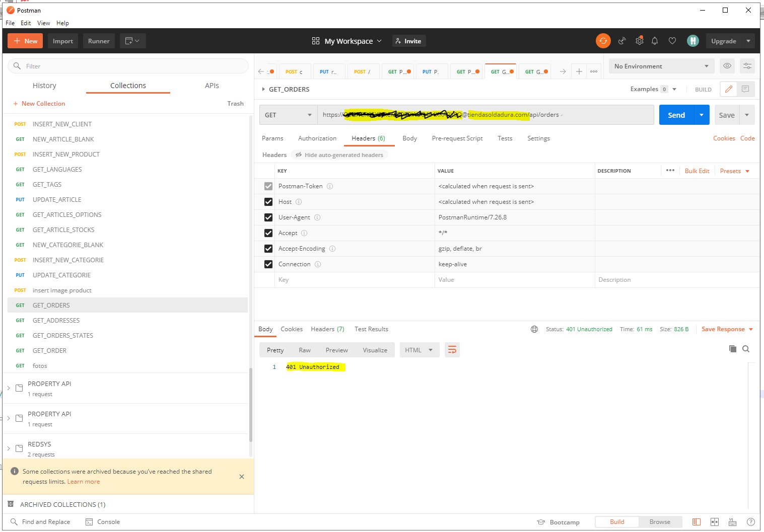Open manage environments sliders icon
This screenshot has width=764, height=532.
point(747,66)
